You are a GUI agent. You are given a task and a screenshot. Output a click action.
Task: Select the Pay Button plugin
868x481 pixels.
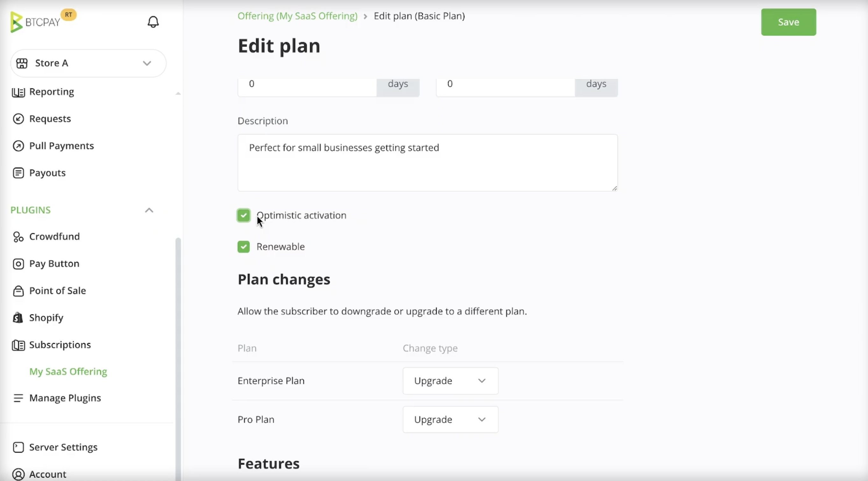click(54, 263)
